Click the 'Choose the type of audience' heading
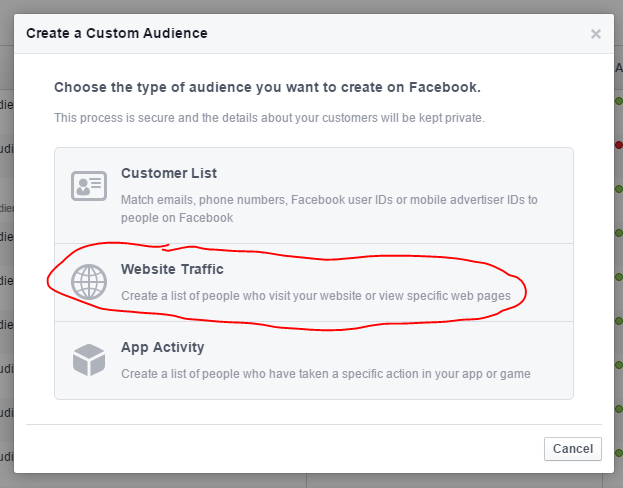Image resolution: width=623 pixels, height=488 pixels. 267,87
